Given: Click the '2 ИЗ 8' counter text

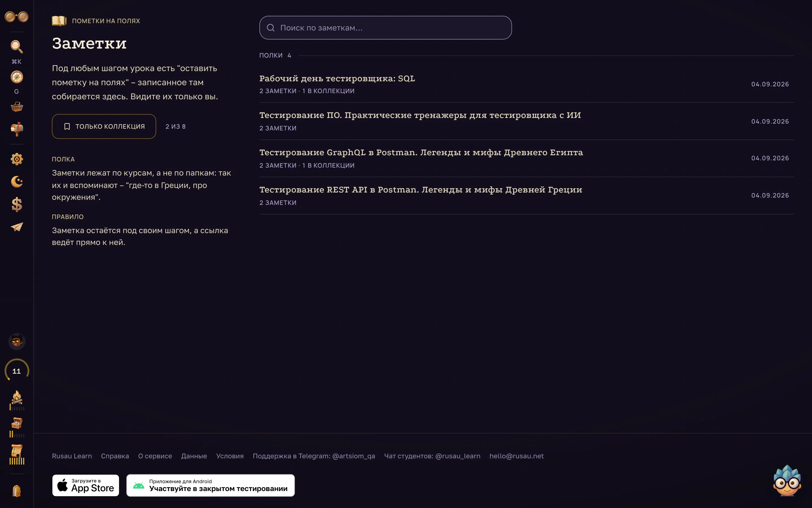Looking at the screenshot, I should click(x=175, y=126).
